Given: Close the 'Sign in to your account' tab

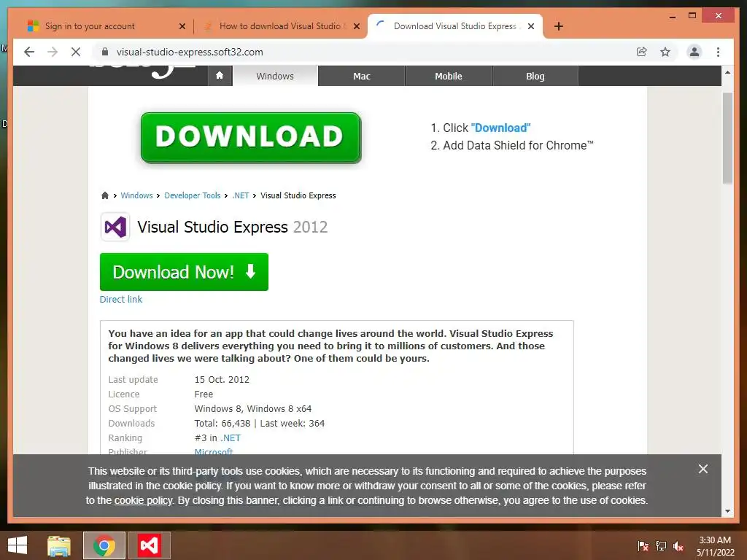Looking at the screenshot, I should [x=182, y=26].
